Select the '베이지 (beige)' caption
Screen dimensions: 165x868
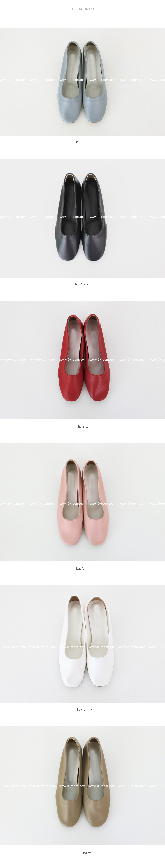coord(82,852)
